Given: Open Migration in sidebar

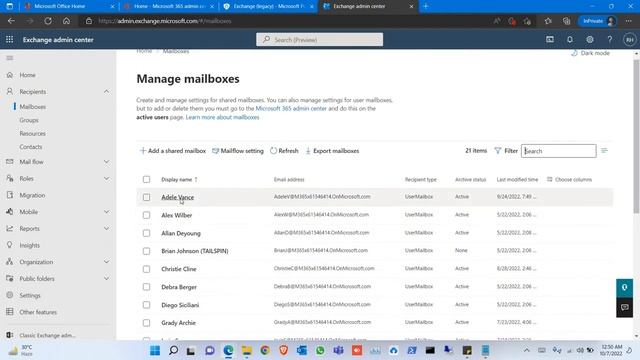Looking at the screenshot, I should [32, 195].
